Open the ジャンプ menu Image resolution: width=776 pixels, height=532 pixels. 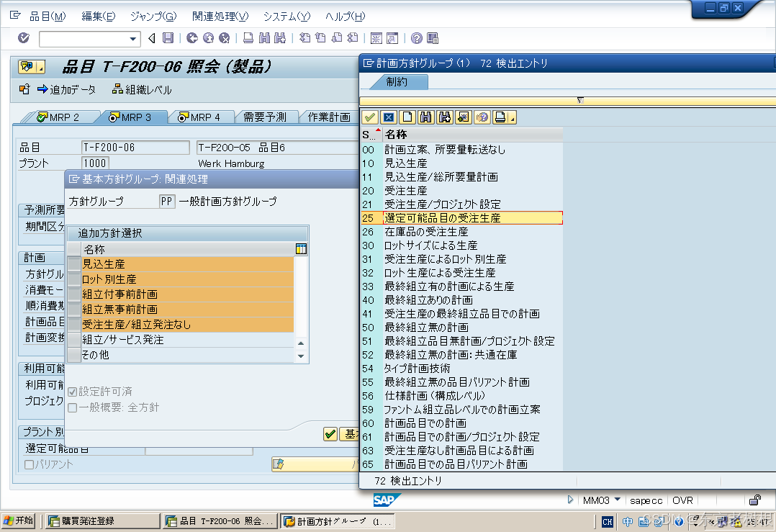click(153, 17)
